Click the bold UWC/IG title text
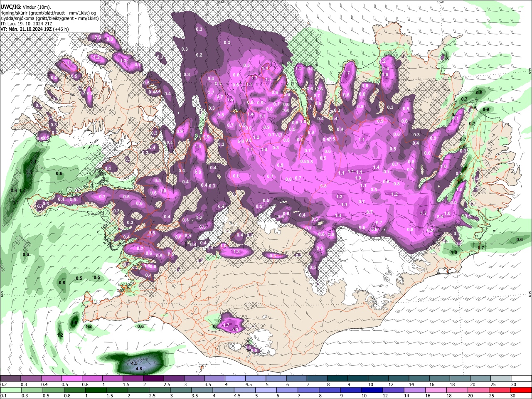The image size is (532, 399). click(x=10, y=7)
